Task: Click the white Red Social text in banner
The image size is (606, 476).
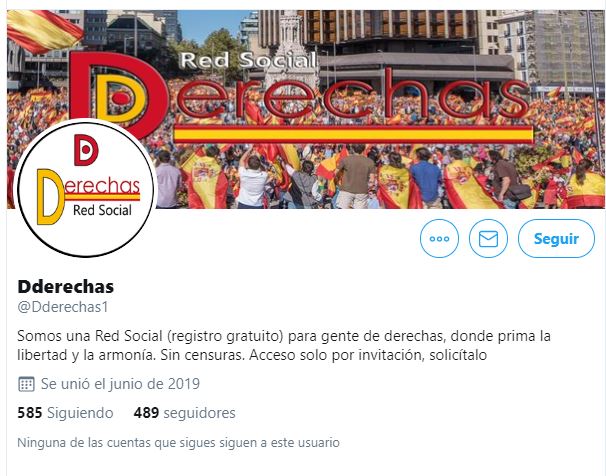Action: [x=249, y=60]
